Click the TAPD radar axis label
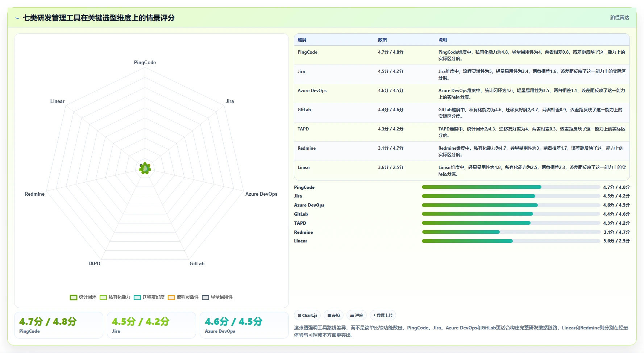Screen dimensions: 644x353 point(94,263)
